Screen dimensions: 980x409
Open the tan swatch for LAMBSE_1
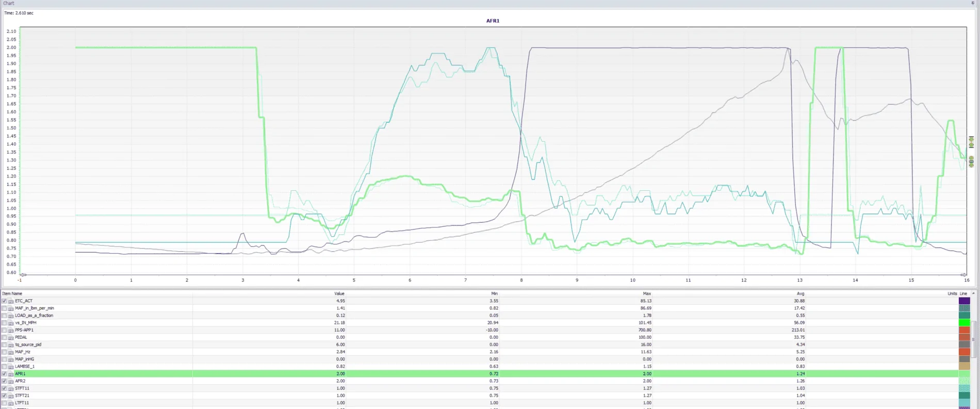coord(964,366)
